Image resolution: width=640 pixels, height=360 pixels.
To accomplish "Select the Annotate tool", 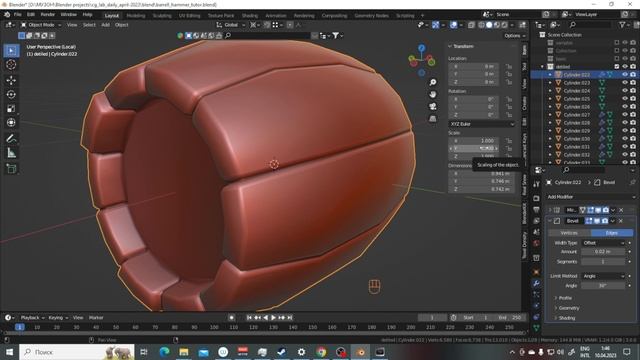I will coord(11,139).
